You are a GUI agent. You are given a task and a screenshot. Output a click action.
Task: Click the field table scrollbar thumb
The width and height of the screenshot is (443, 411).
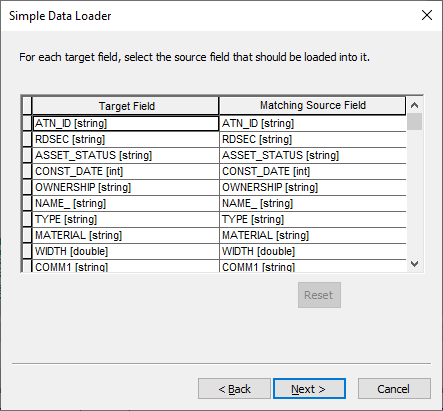pyautogui.click(x=414, y=122)
